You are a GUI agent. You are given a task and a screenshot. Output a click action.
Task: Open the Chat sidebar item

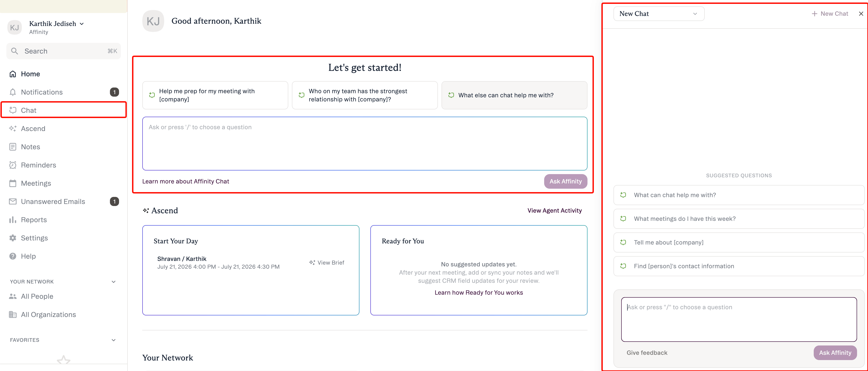(63, 110)
